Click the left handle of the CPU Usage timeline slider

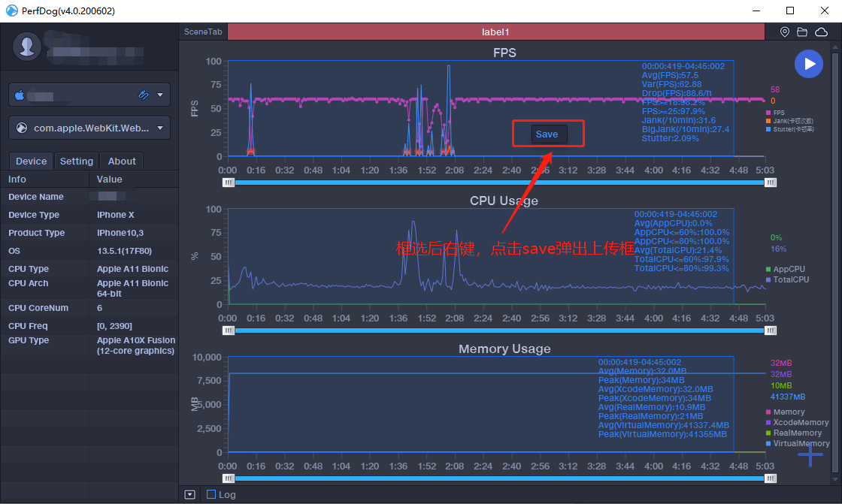[229, 330]
